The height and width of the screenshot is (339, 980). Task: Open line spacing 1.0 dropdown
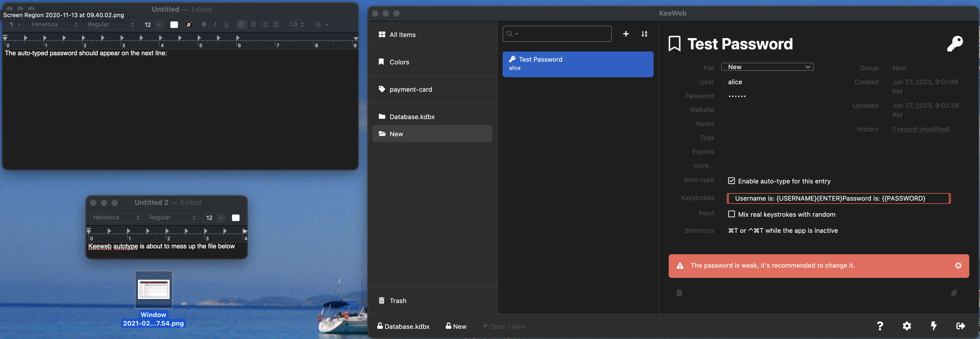coord(296,24)
